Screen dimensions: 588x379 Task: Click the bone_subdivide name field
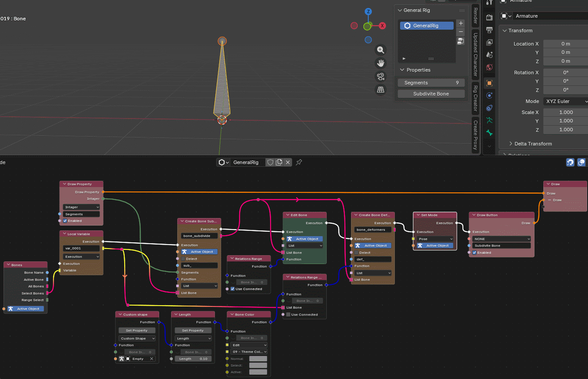[x=200, y=236]
